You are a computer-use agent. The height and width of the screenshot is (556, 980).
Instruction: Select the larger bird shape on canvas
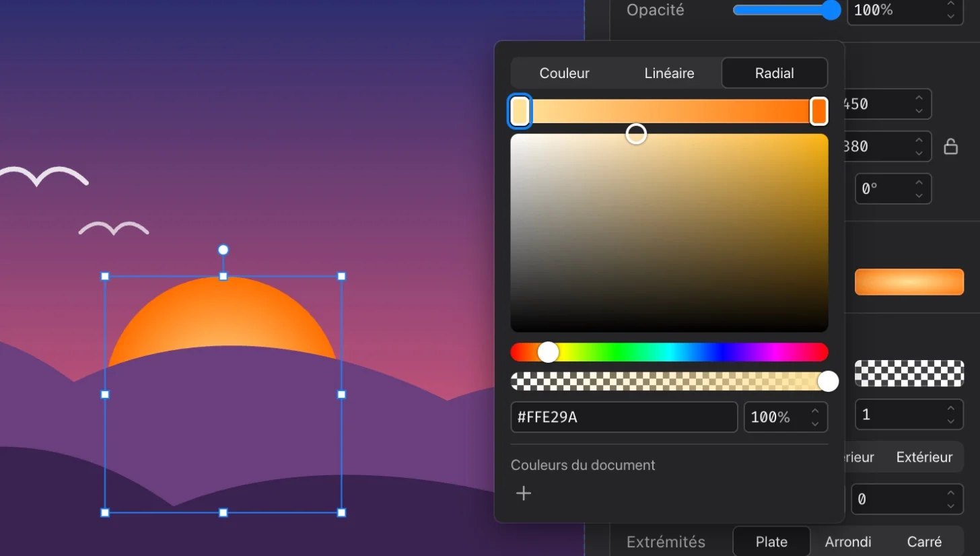(x=43, y=175)
